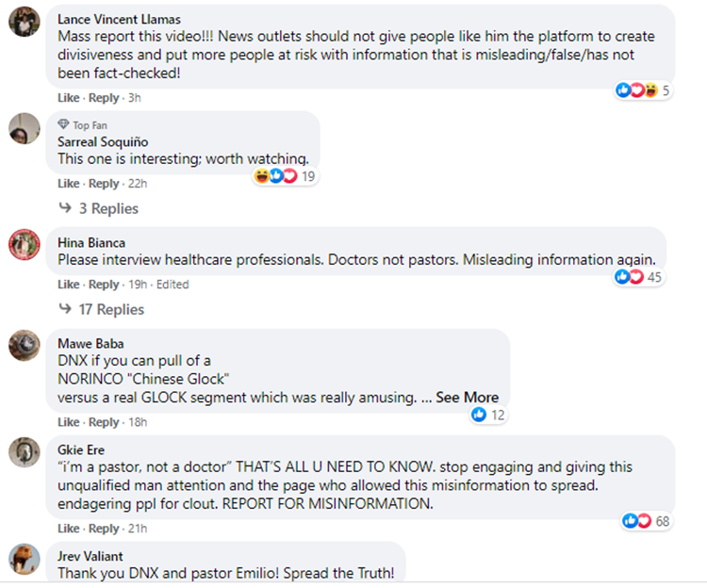Screen dimensions: 707x588
Task: Like Sarreal Soquiño's comment
Action: (69, 184)
